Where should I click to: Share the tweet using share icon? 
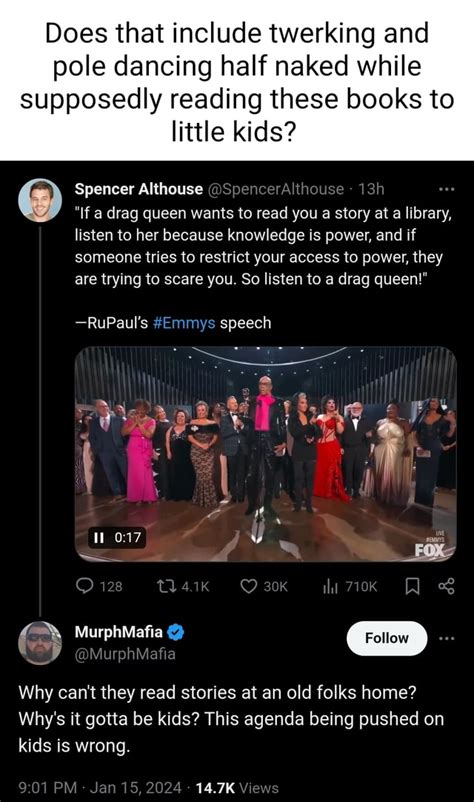coord(446,586)
